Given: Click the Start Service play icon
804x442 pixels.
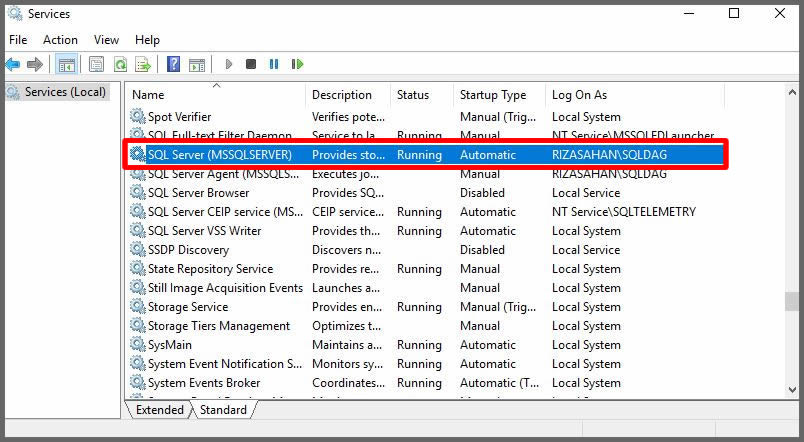Looking at the screenshot, I should click(x=229, y=65).
